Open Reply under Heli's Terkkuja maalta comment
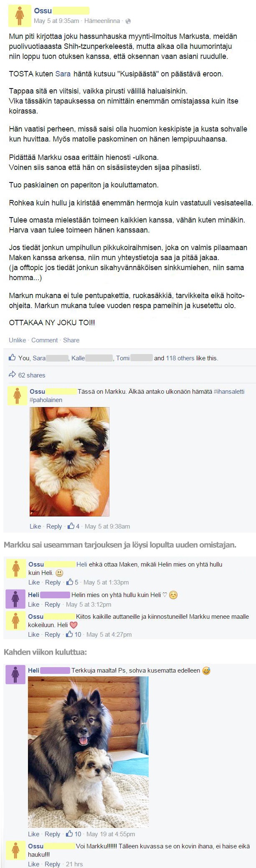The width and height of the screenshot is (256, 868). [x=52, y=834]
